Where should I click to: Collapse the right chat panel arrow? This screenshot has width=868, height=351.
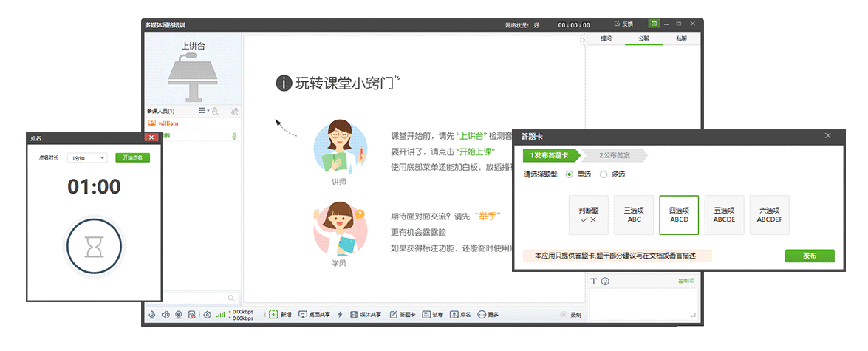[584, 39]
